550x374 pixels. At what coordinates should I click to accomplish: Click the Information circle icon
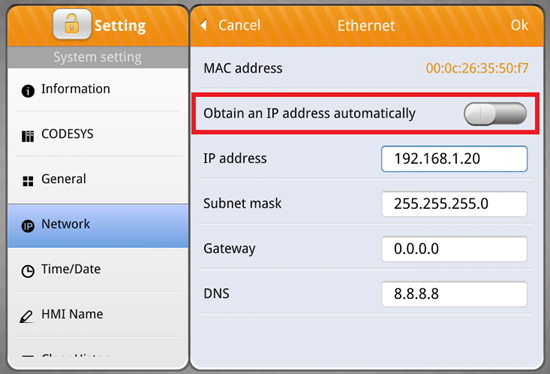tap(28, 91)
